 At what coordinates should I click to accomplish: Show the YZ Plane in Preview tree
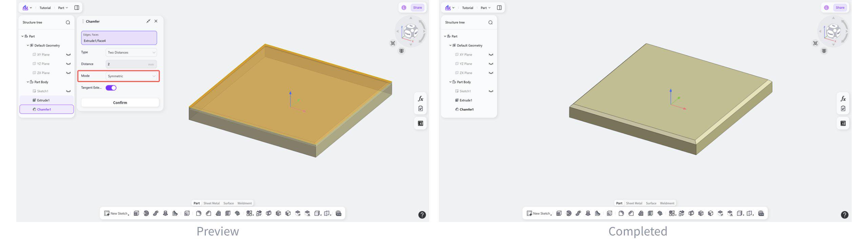point(68,64)
